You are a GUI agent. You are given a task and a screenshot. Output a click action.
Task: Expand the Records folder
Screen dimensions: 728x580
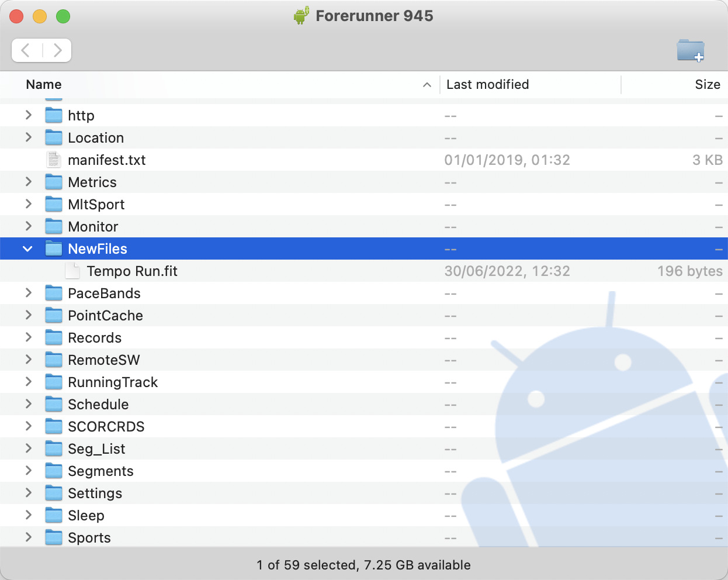pos(28,337)
